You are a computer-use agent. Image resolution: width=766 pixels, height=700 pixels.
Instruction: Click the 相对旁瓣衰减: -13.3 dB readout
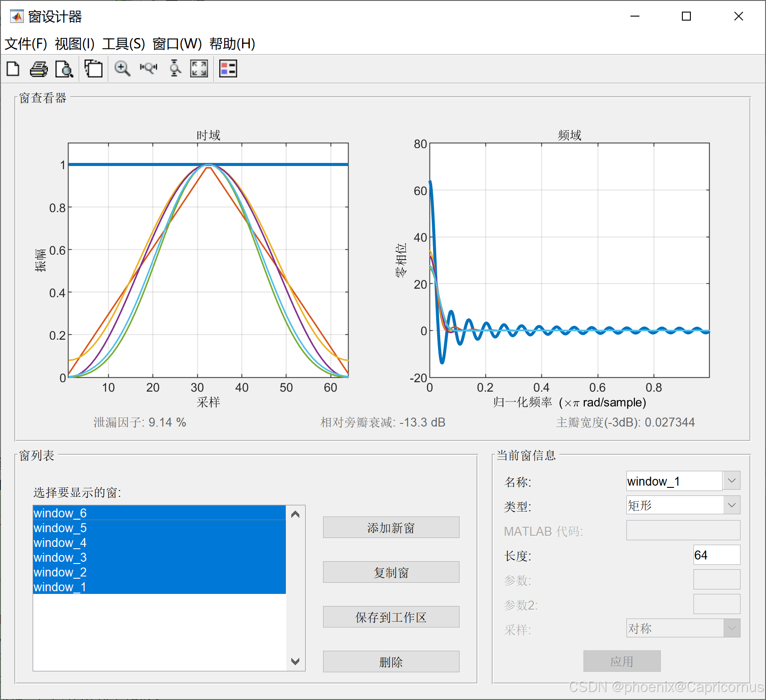[383, 422]
